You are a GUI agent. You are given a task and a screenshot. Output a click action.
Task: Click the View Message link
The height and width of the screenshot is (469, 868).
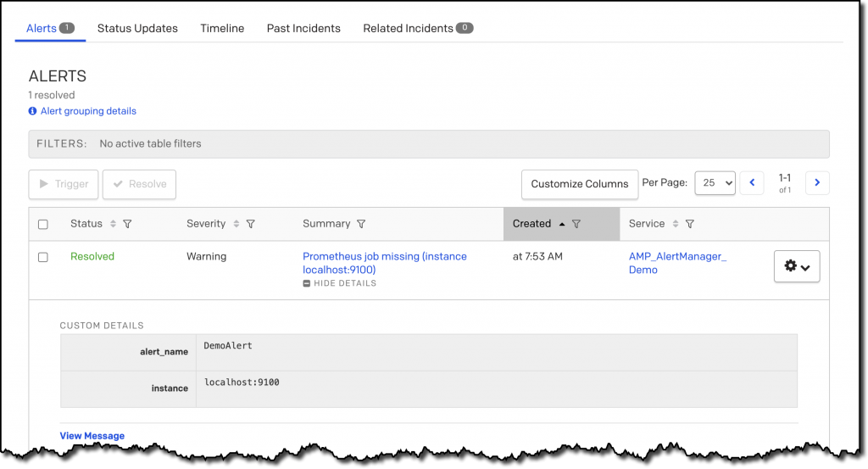[x=92, y=436]
